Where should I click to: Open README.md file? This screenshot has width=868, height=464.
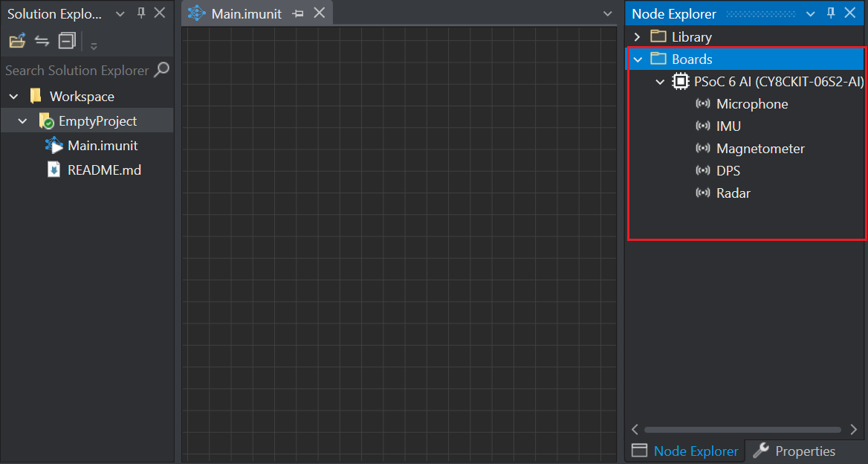(104, 170)
